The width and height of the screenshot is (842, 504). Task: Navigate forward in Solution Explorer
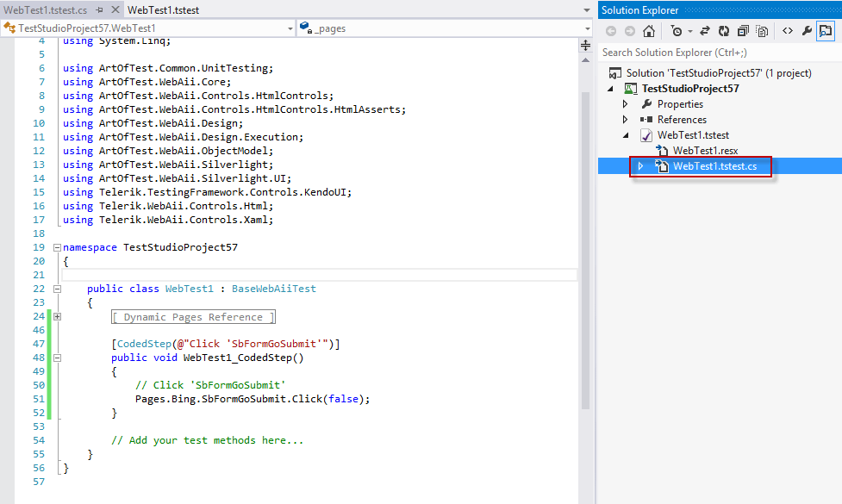tap(630, 32)
